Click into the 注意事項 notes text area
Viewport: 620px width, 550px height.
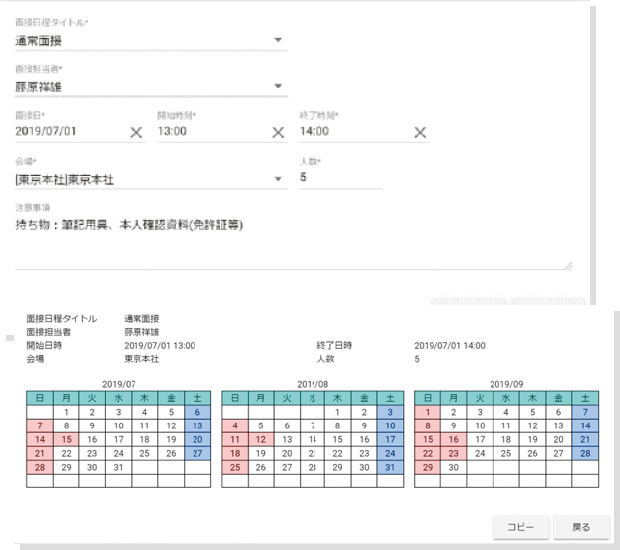point(290,245)
